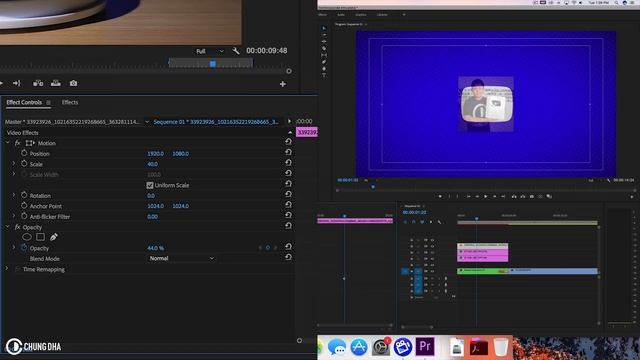Viewport: 640px width, 360px height.
Task: Click the Program Monitor blue playhead marker
Action: [x=373, y=187]
